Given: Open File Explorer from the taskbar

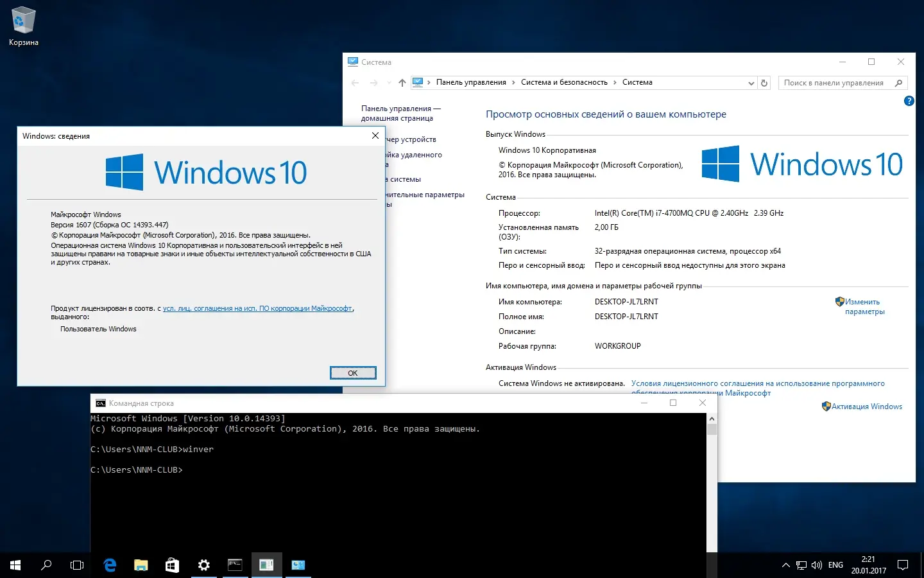Looking at the screenshot, I should (x=141, y=565).
